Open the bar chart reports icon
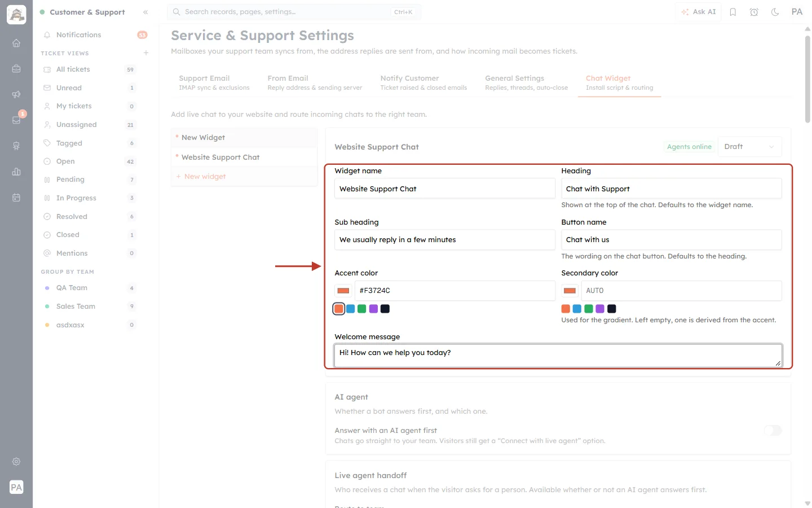 tap(16, 172)
